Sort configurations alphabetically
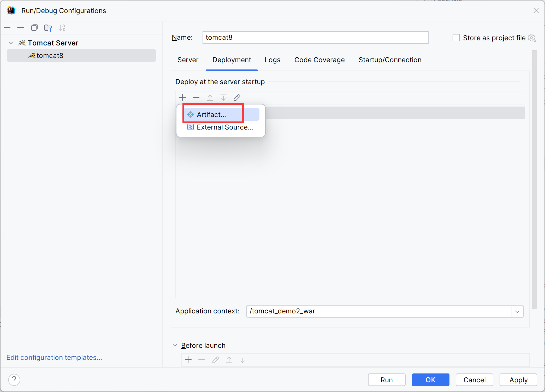 coord(62,28)
